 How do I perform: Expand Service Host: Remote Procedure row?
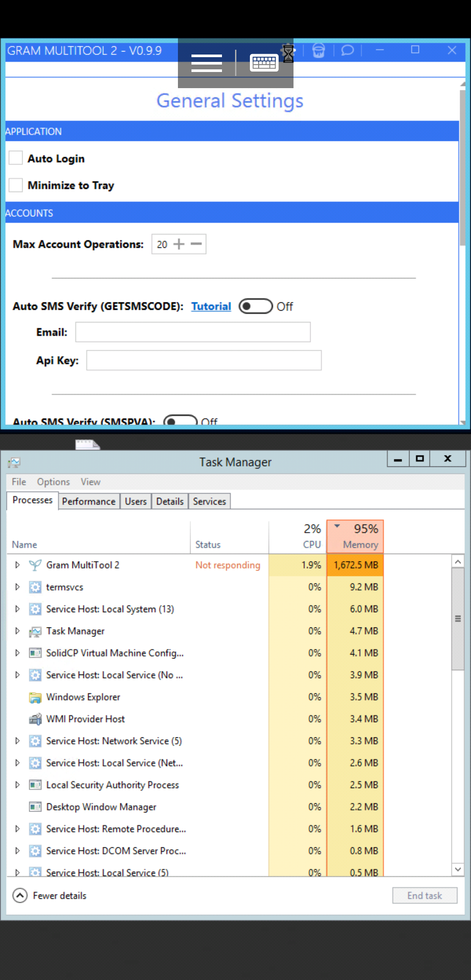click(17, 829)
